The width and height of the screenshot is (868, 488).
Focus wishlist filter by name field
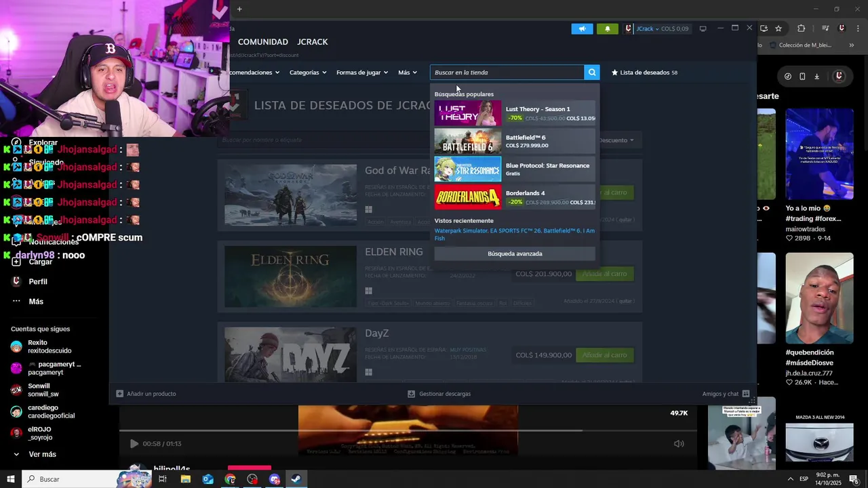(x=325, y=140)
